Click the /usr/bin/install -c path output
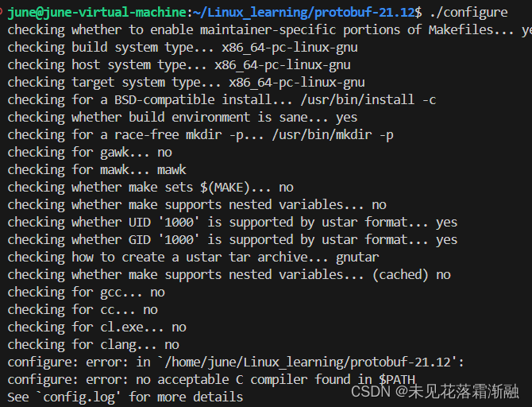Viewport: 532px width, 407px height. (x=368, y=100)
